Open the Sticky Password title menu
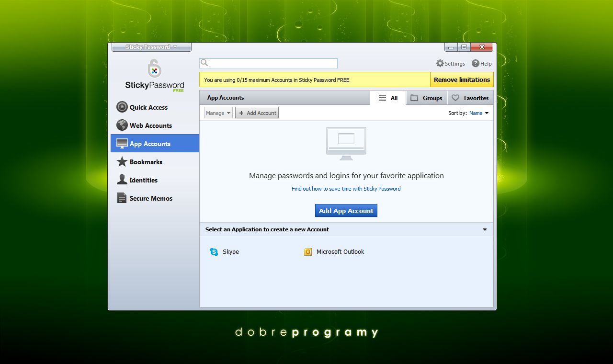Screen dimensions: 613x364 tap(151, 47)
